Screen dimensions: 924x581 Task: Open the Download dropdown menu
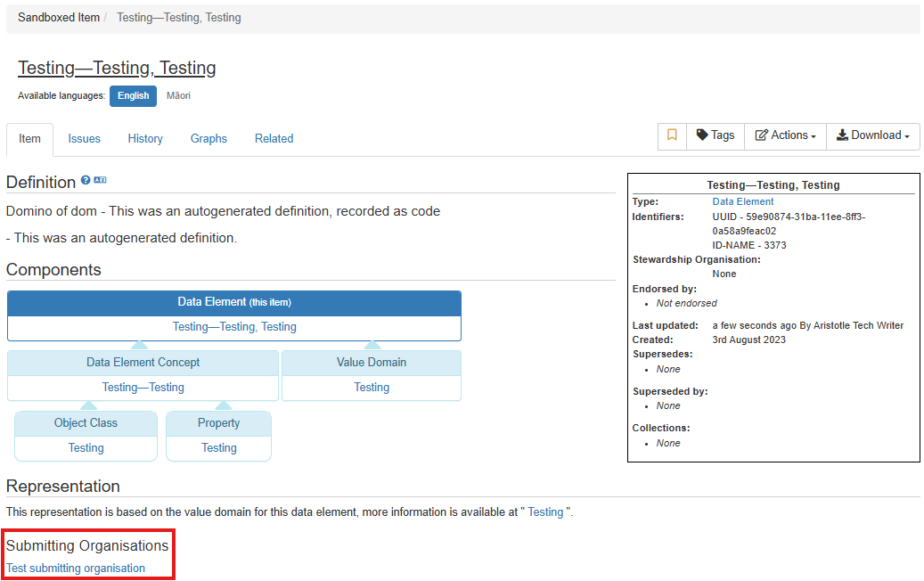[x=872, y=136]
